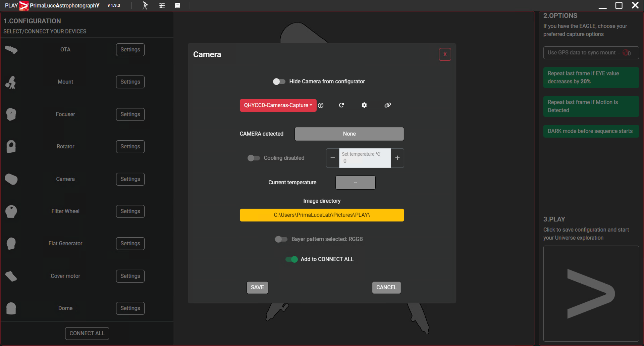Open the telescope icon in top toolbar
This screenshot has height=346, width=644.
145,5
